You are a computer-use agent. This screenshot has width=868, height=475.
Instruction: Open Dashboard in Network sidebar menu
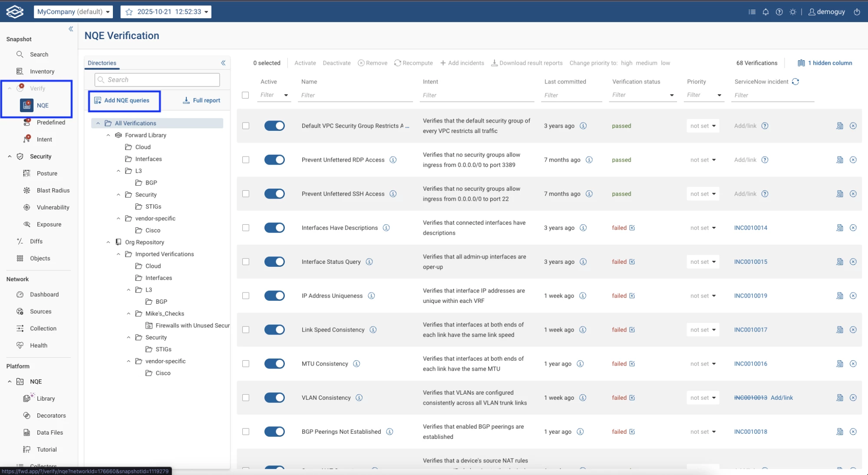(44, 295)
